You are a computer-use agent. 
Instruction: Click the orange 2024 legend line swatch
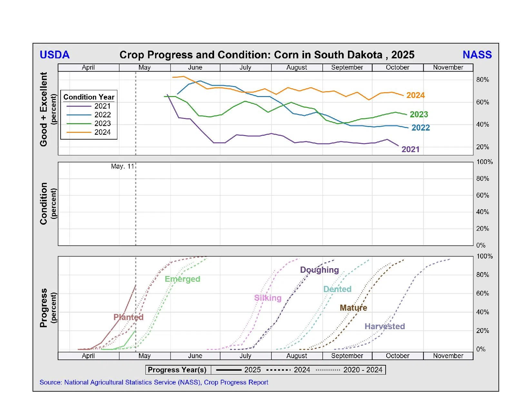79,132
